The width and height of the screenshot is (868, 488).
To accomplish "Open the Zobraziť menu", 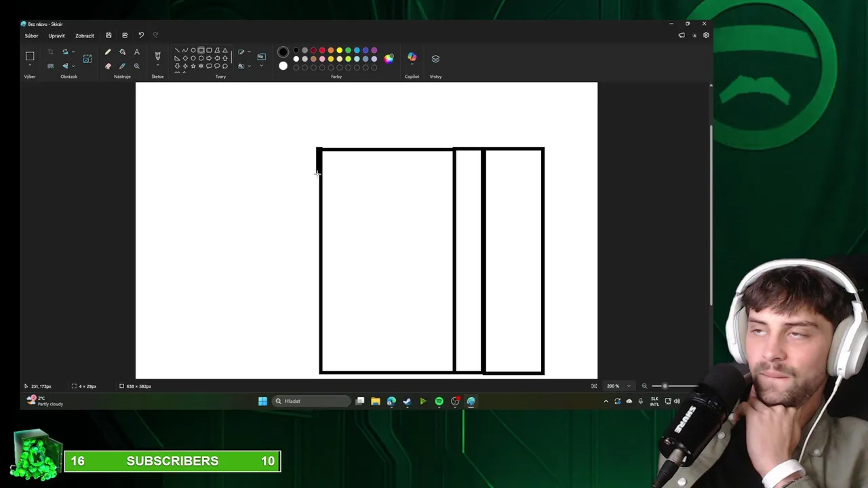I will (x=85, y=35).
